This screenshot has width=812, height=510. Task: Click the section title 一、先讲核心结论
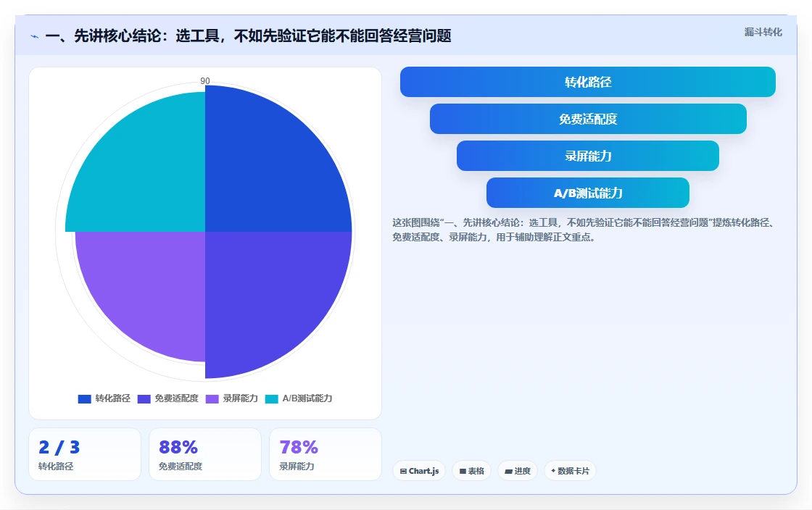pos(248,35)
